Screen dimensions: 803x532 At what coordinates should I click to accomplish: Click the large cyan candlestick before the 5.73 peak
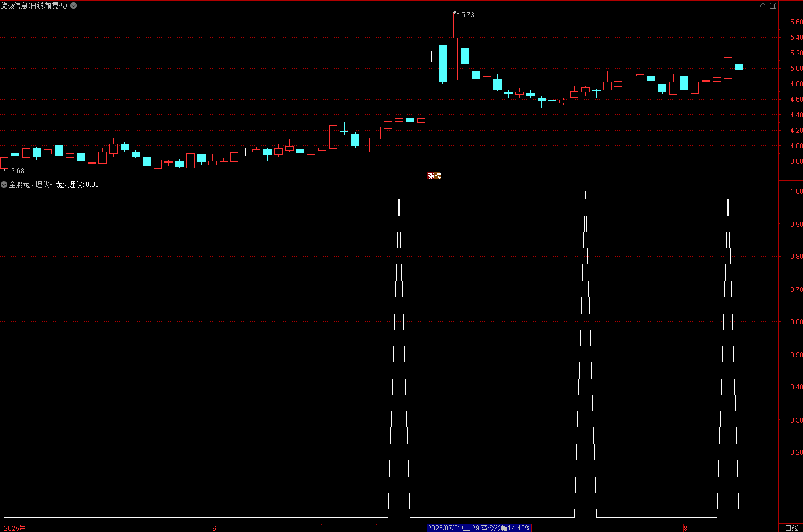(442, 64)
